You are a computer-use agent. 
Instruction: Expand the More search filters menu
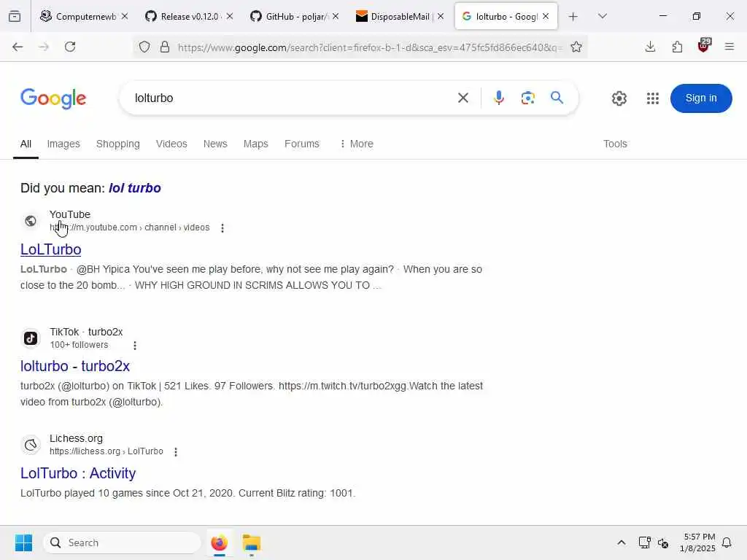coord(357,144)
